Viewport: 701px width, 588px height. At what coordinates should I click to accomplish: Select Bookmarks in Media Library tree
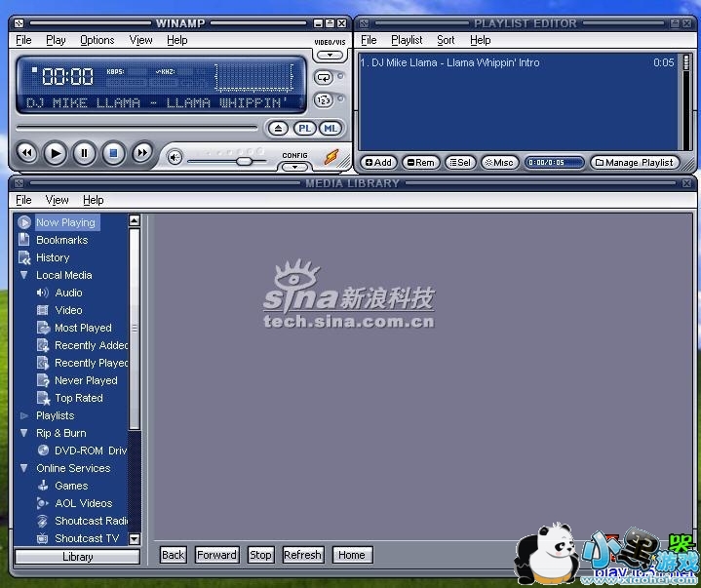pyautogui.click(x=62, y=240)
